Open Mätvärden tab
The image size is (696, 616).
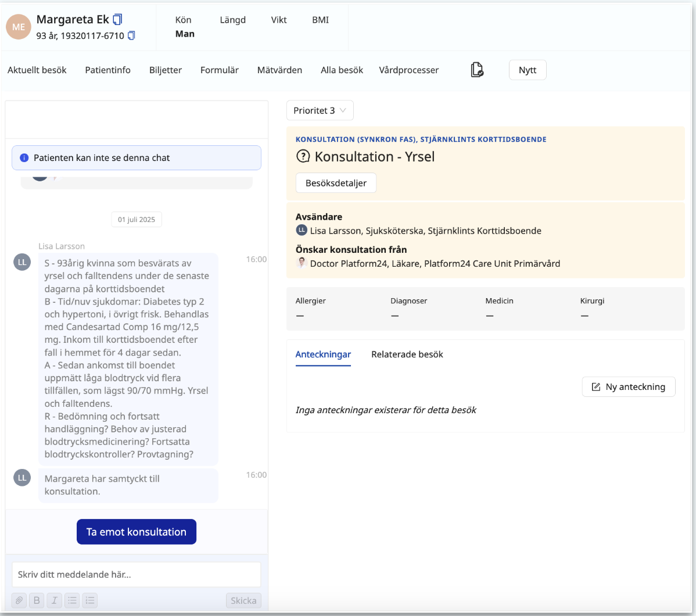(x=279, y=70)
